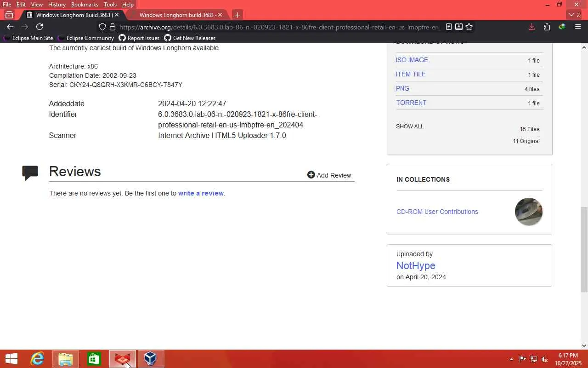Open a new browser tab
This screenshot has height=368, width=588.
(x=237, y=15)
